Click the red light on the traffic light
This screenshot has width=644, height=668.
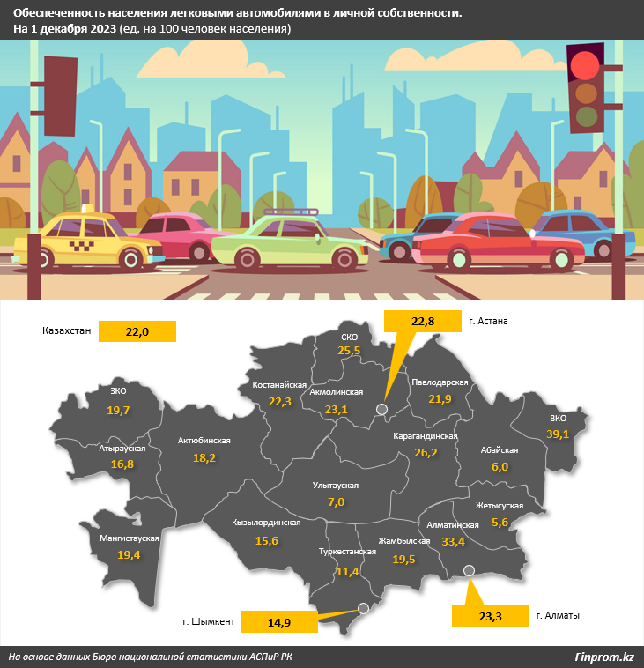pos(584,66)
